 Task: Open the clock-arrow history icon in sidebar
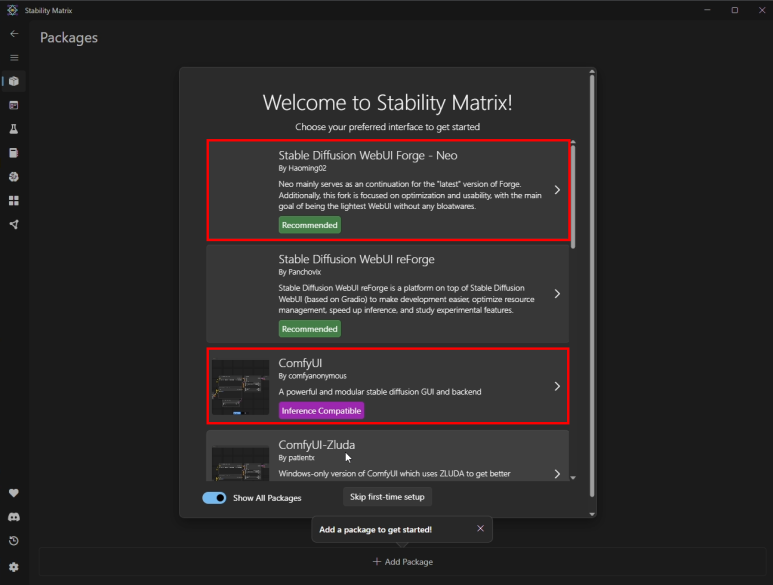pyautogui.click(x=14, y=541)
